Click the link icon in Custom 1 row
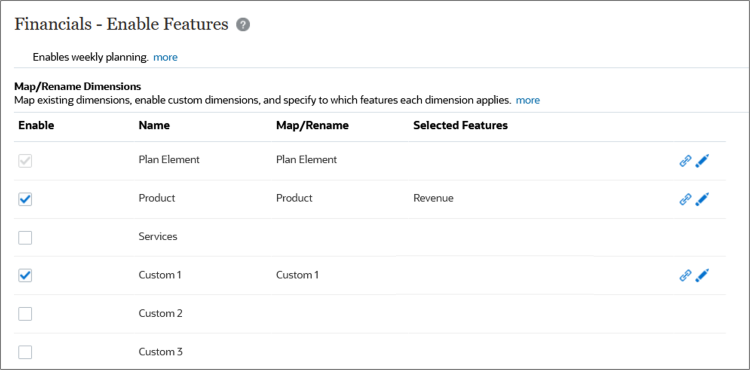This screenshot has width=750, height=370. 685,276
